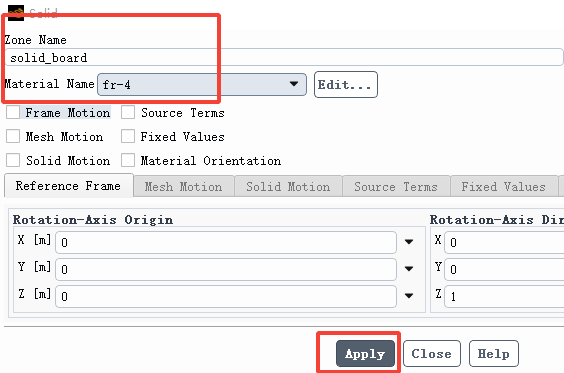Open the Mesh Motion tab

[x=183, y=186]
